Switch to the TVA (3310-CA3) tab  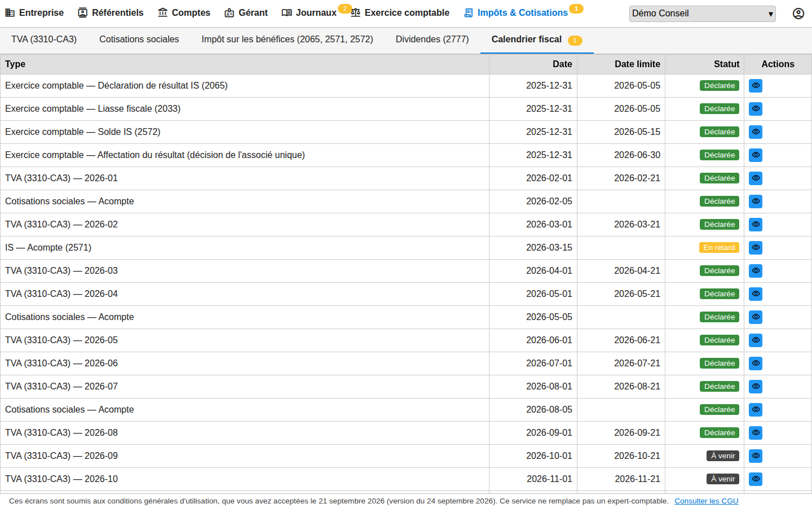click(44, 40)
